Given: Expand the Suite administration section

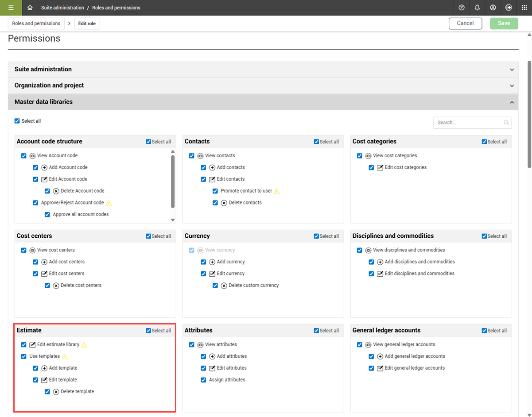Looking at the screenshot, I should click(x=512, y=69).
